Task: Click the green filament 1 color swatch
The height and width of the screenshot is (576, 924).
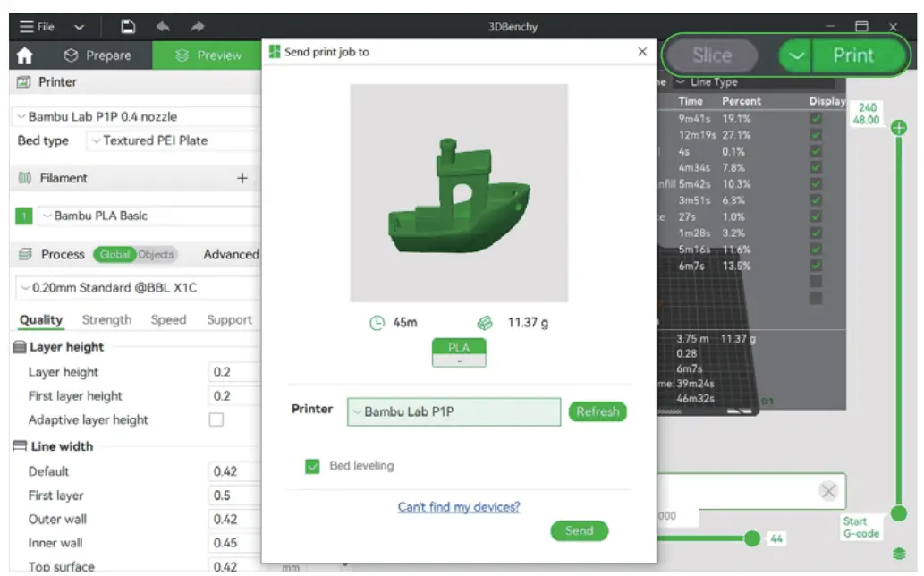Action: 23,216
